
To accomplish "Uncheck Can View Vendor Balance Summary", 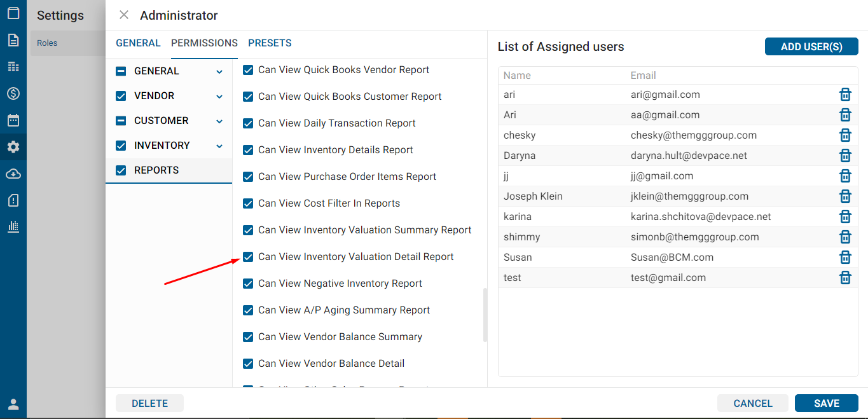I will [249, 337].
